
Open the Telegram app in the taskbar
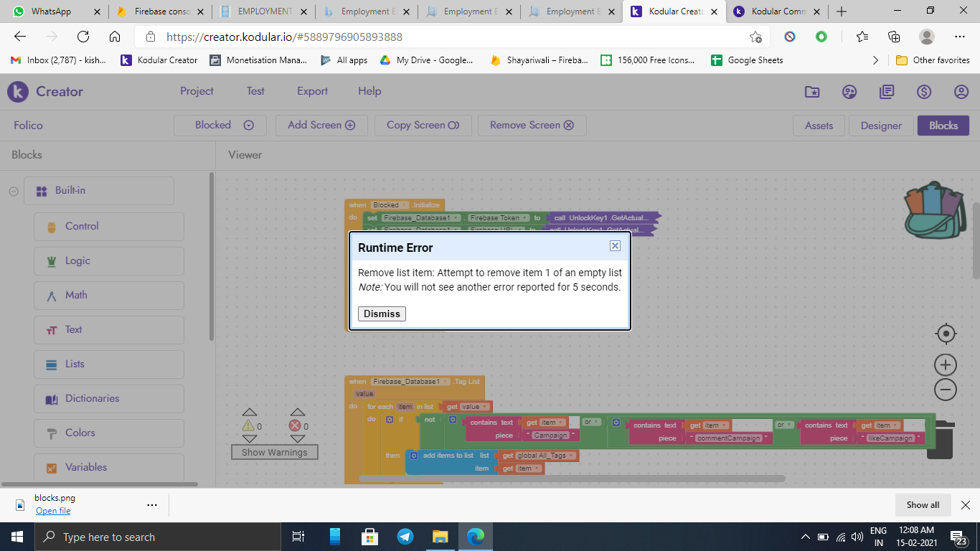click(x=405, y=537)
